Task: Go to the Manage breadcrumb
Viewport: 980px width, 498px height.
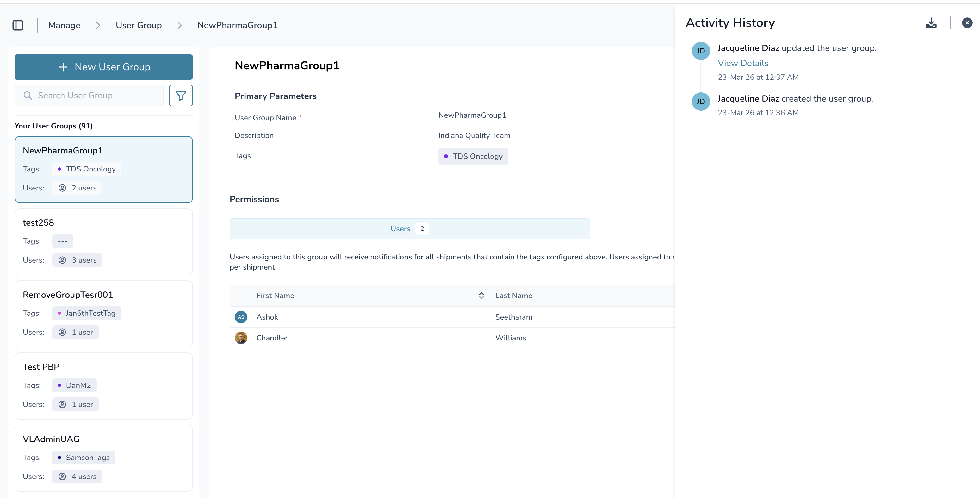Action: (x=64, y=25)
